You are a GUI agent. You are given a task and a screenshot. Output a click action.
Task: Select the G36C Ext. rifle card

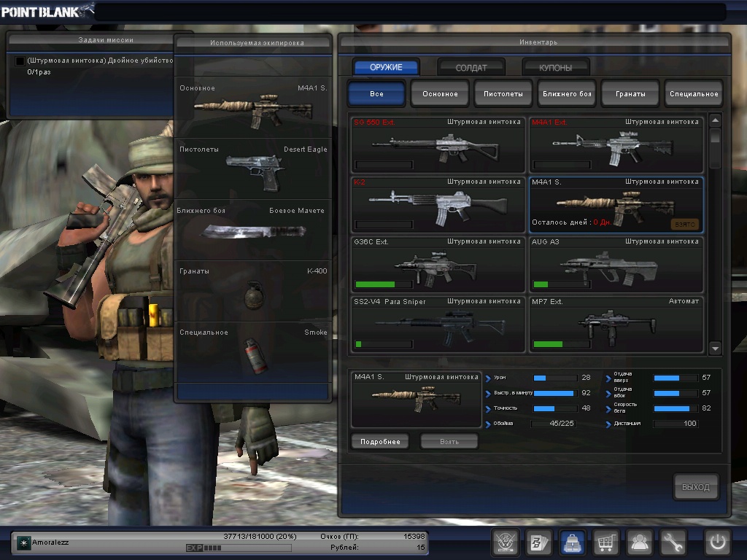pos(438,265)
